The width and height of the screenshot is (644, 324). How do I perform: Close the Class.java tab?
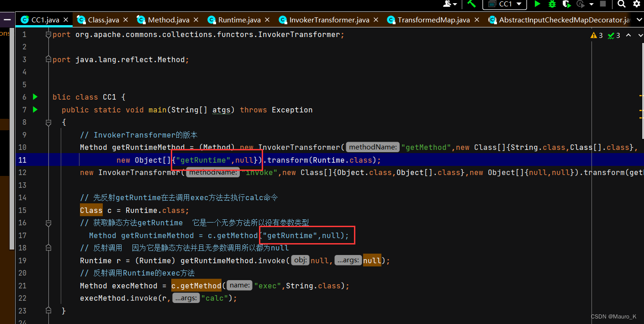pos(126,20)
